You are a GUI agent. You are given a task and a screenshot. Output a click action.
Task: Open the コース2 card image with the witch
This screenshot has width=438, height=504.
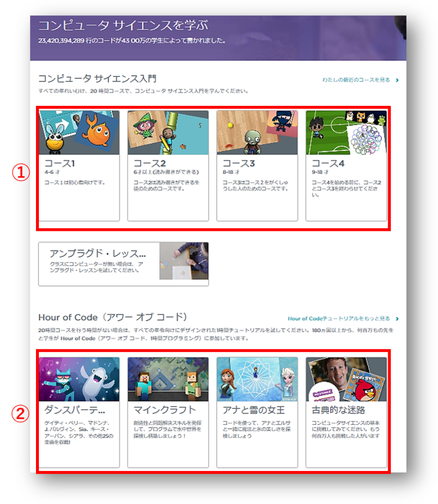pos(168,132)
